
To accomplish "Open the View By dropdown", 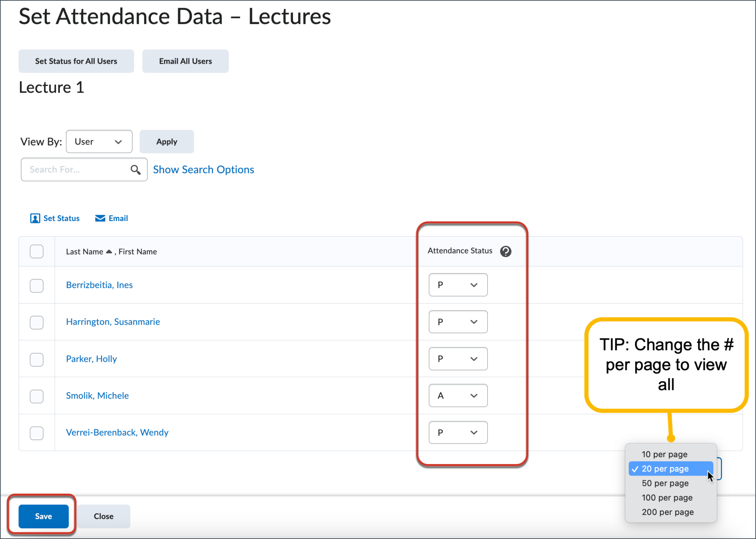I will pyautogui.click(x=99, y=141).
